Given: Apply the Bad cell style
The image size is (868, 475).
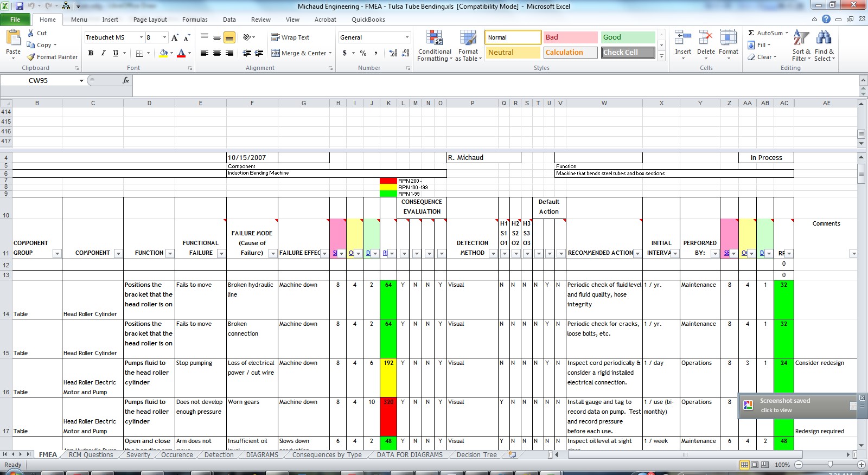Looking at the screenshot, I should pos(570,37).
